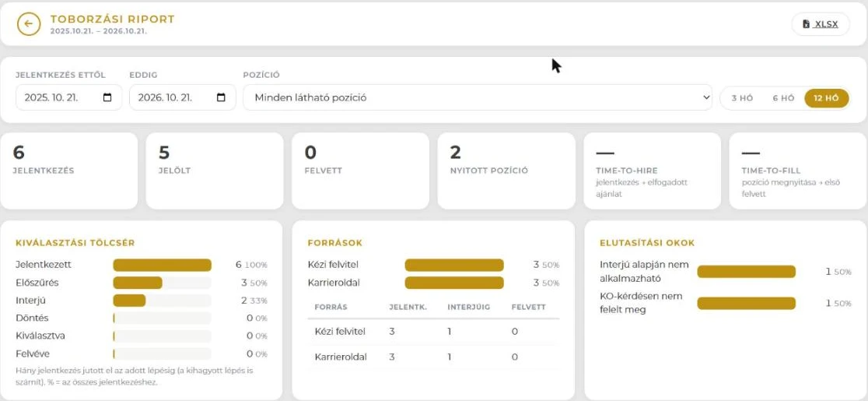The width and height of the screenshot is (868, 401).
Task: Click the 2026. 10. 21. end date field
Action: (183, 97)
